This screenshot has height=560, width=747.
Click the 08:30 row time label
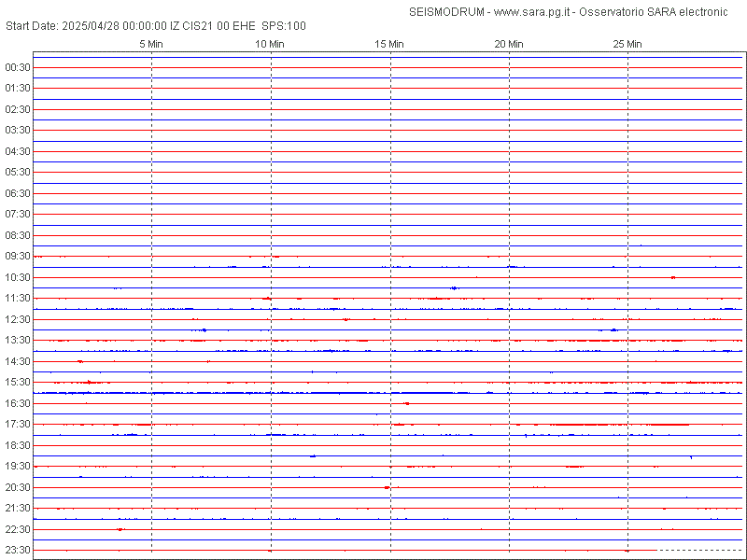18,235
